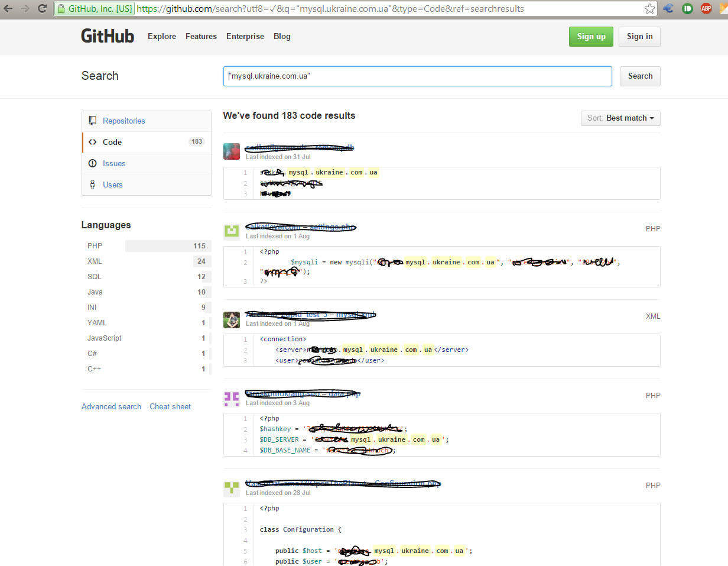This screenshot has width=728, height=566.
Task: Click 'class Configuration {' code line
Action: click(x=301, y=529)
